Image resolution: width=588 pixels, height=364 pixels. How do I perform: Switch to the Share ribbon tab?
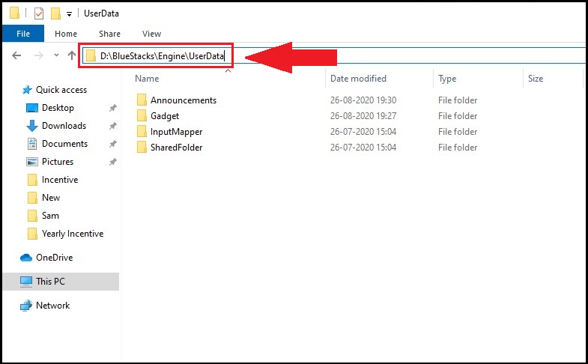click(x=109, y=34)
